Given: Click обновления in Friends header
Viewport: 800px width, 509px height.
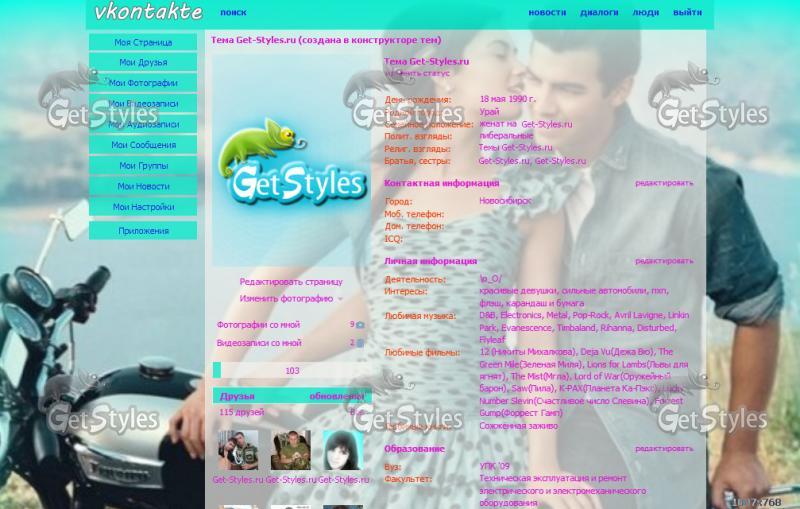Looking at the screenshot, I should [x=337, y=396].
